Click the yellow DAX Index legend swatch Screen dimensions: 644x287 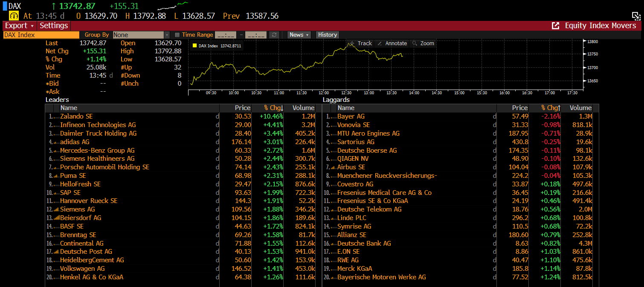click(195, 46)
